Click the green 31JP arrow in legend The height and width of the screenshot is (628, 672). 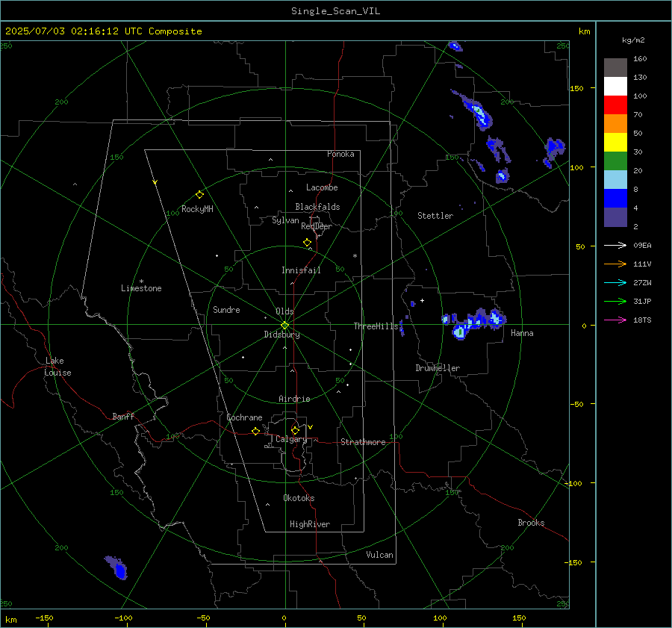pyautogui.click(x=615, y=302)
